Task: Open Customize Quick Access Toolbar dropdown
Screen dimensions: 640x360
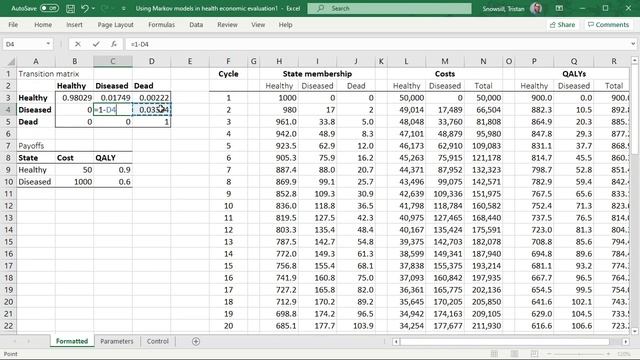Action: click(124, 8)
